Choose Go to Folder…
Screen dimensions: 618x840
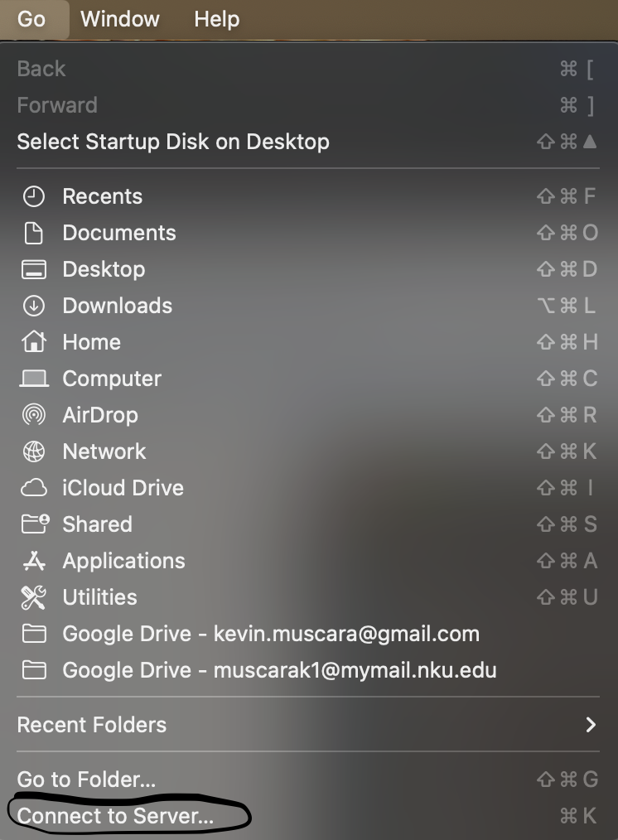pos(86,780)
